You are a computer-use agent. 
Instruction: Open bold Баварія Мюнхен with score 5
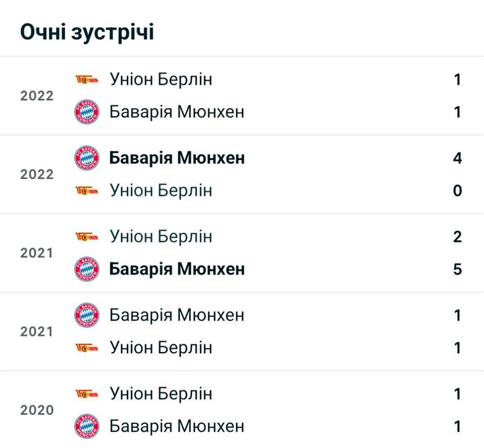pos(177,269)
